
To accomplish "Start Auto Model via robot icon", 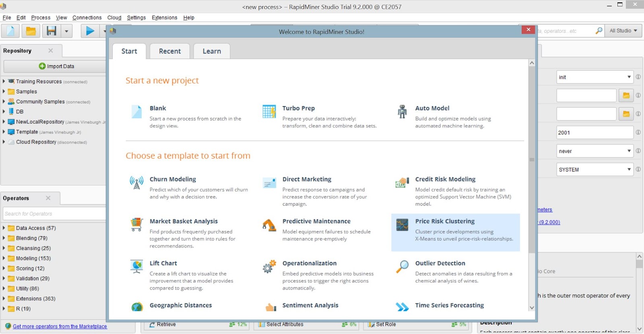I will 402,111.
